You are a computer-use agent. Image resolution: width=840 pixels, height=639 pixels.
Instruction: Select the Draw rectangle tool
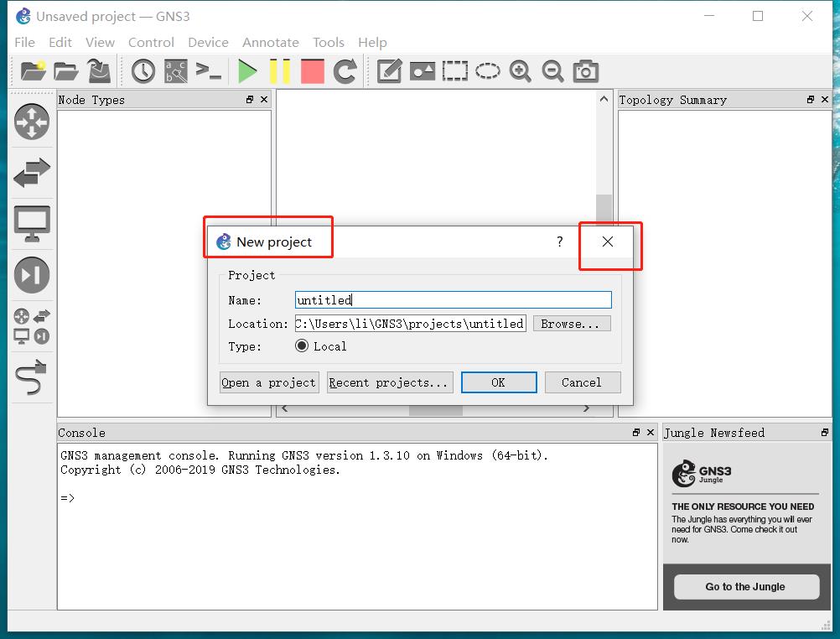tap(455, 71)
